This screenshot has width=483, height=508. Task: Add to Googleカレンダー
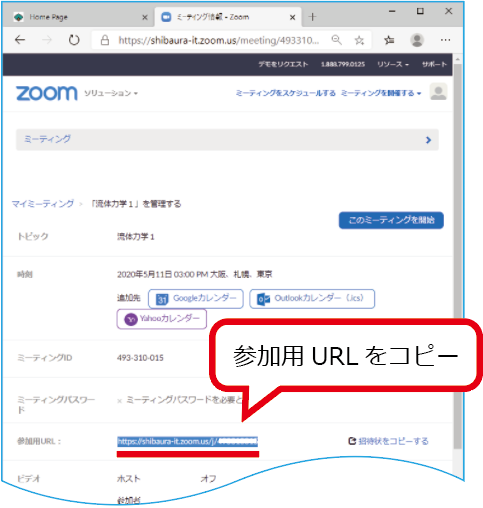(x=196, y=298)
